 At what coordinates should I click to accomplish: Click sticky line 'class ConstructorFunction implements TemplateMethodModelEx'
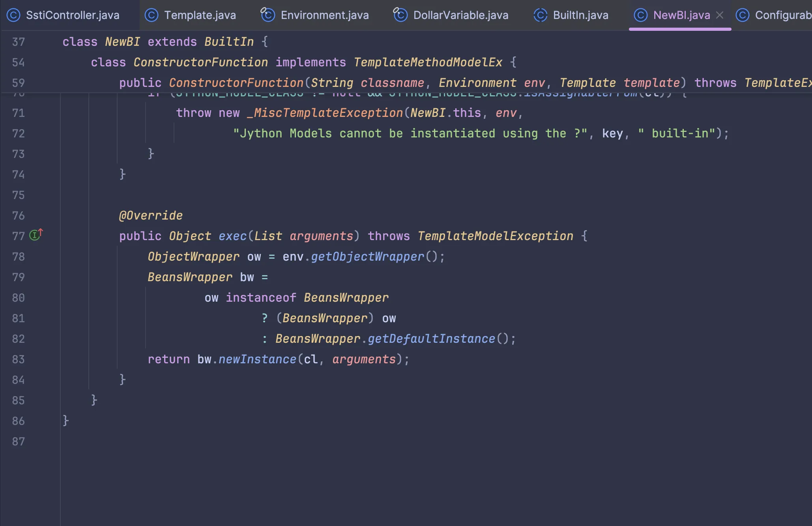point(304,62)
